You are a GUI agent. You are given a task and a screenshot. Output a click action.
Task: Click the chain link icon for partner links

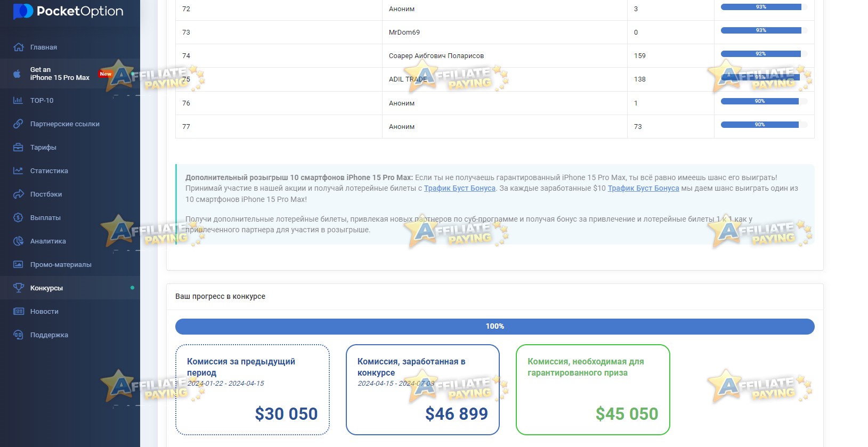18,124
